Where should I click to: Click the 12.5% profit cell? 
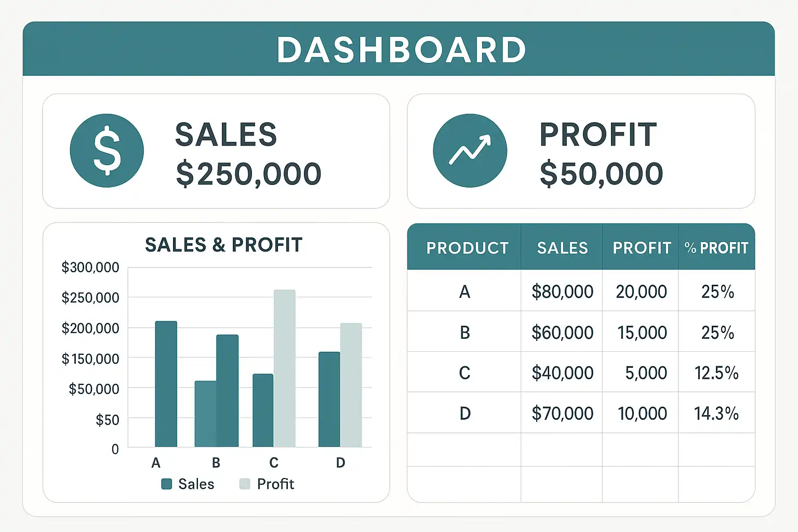716,373
